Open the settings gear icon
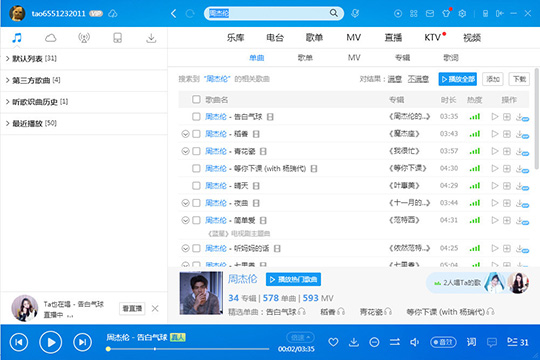The height and width of the screenshot is (360, 540). [x=462, y=13]
